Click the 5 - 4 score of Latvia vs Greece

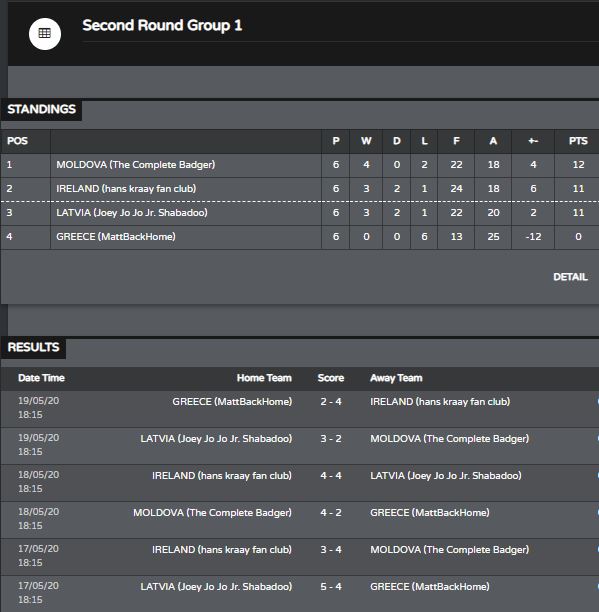tap(331, 587)
